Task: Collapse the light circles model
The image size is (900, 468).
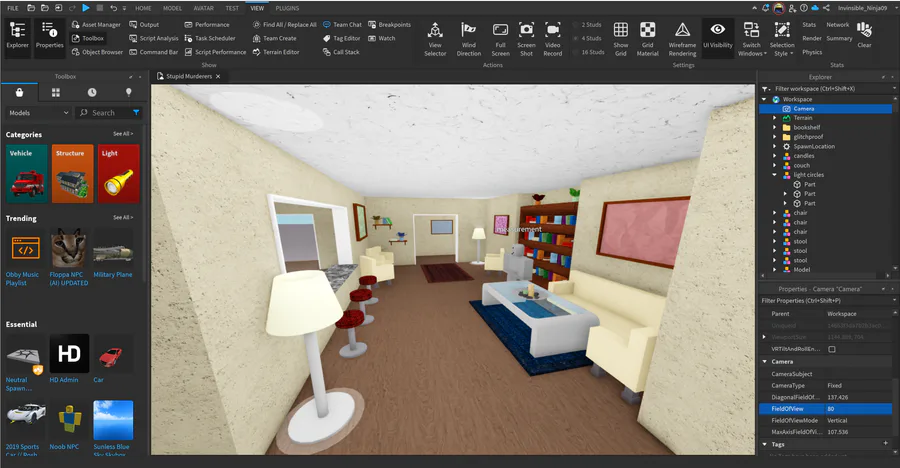Action: 775,175
